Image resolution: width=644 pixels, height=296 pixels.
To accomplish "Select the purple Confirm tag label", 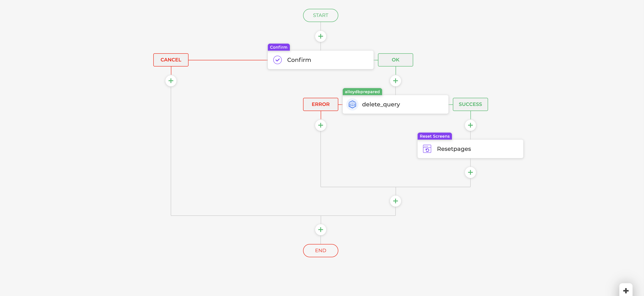I will click(278, 47).
